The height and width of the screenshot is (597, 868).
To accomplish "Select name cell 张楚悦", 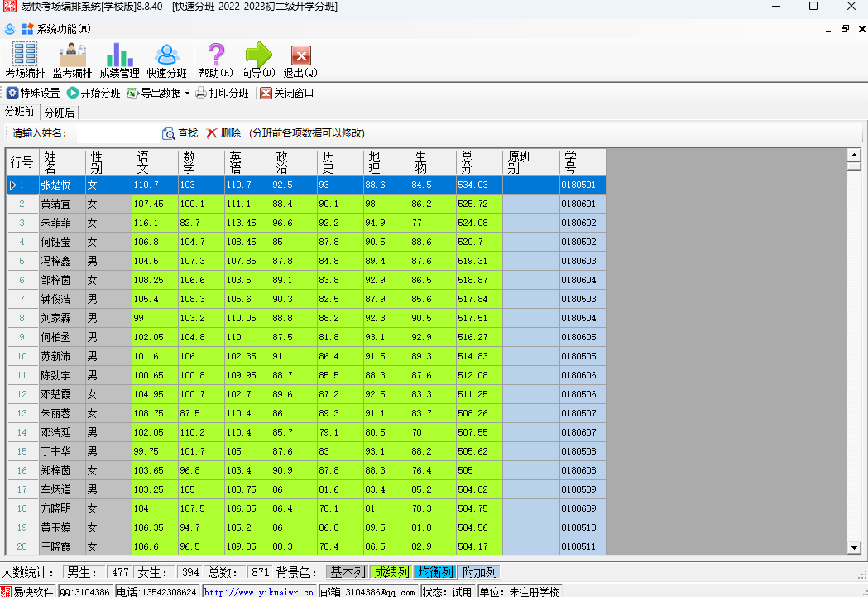I will pos(62,185).
